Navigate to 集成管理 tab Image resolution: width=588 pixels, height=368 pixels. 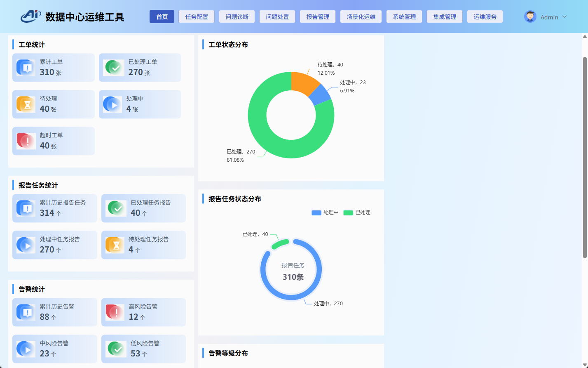click(445, 17)
